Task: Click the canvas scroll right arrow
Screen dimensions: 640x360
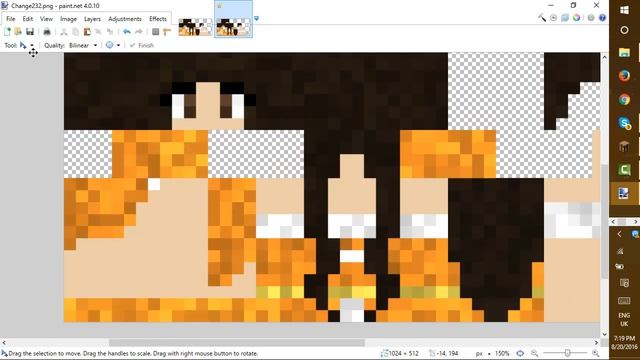Action: tap(597, 343)
